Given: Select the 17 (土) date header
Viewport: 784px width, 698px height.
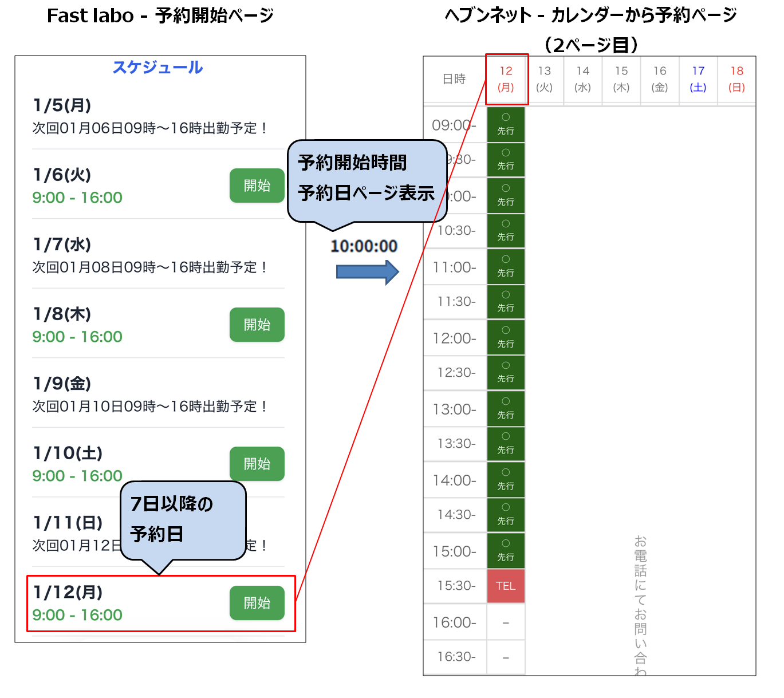Looking at the screenshot, I should [698, 79].
